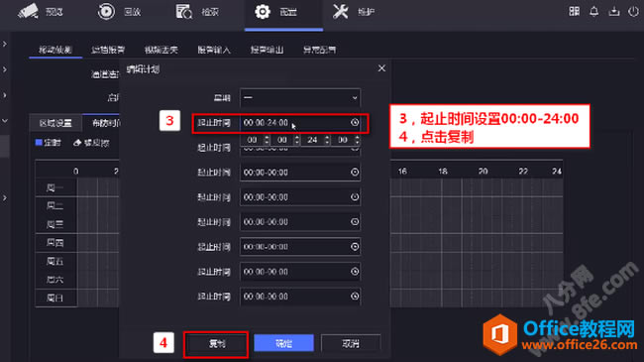Click hour marker 18 on schedule timeline
644x362 pixels.
tap(442, 172)
